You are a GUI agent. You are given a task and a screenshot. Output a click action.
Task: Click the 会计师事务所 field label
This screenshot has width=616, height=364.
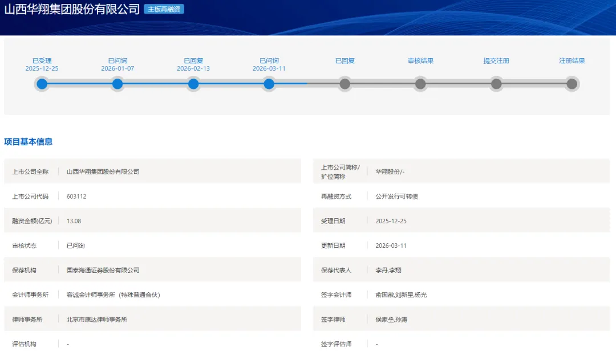pos(30,295)
